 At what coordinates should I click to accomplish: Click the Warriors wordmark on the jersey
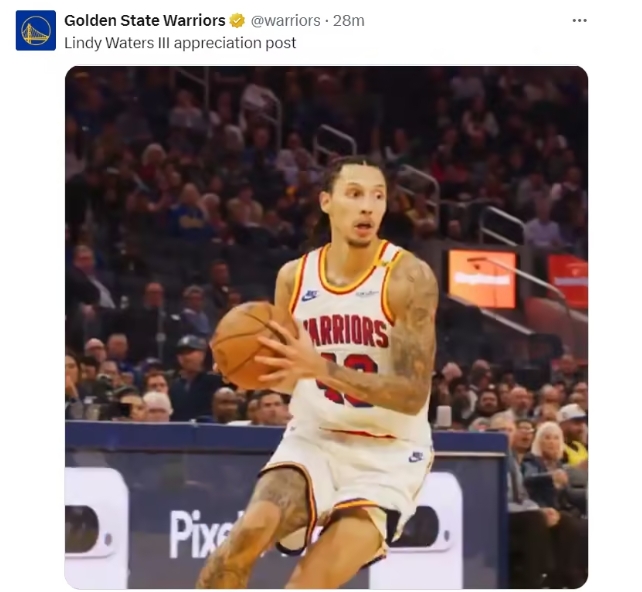pyautogui.click(x=345, y=331)
